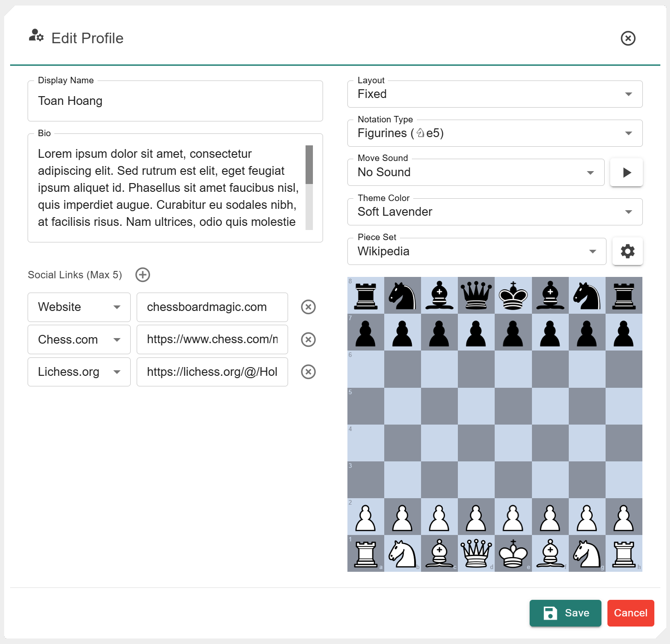Screen dimensions: 670x644
Task: Open the Layout dropdown
Action: coord(495,94)
